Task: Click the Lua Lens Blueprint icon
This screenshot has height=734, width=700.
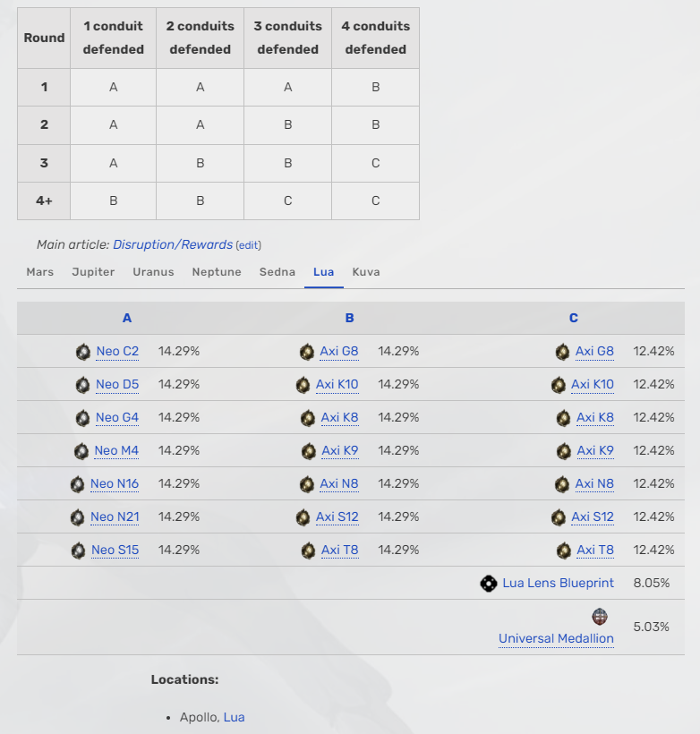Action: click(488, 584)
